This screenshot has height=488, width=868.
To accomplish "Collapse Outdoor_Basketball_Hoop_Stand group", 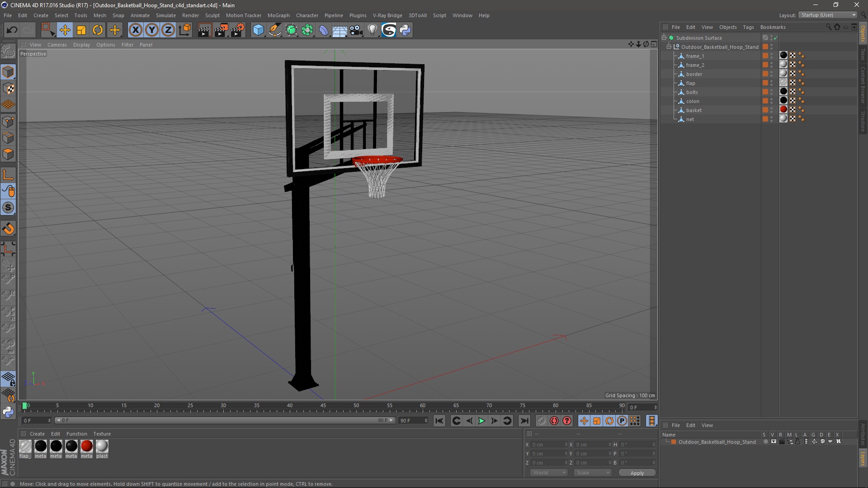I will [x=669, y=47].
